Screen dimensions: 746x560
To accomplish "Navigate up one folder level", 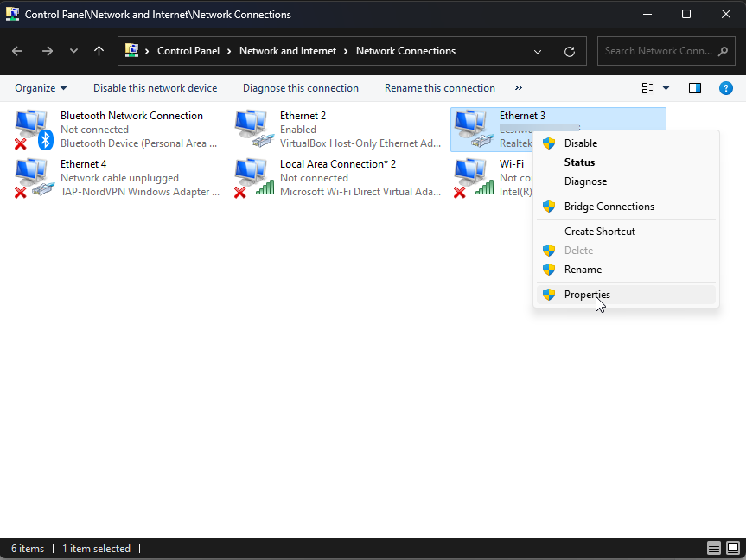I will tap(99, 51).
